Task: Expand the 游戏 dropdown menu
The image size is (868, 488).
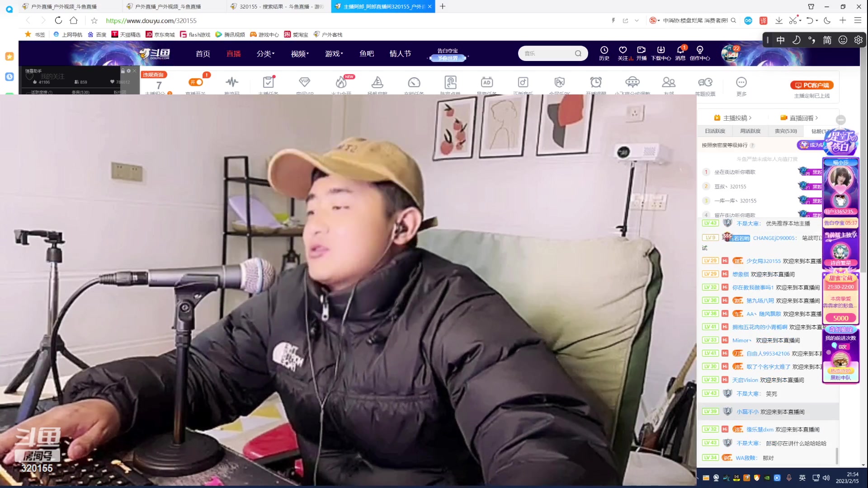Action: [334, 54]
